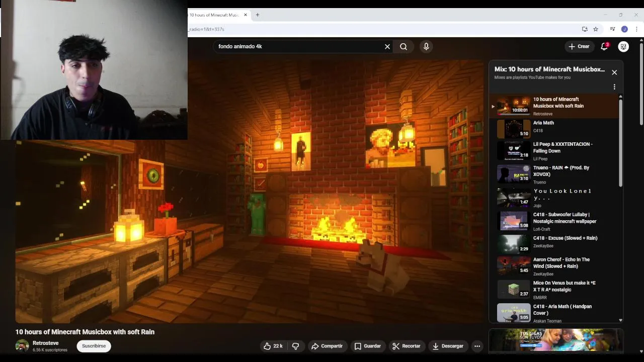Open the Falling Down playlist thumbnail
This screenshot has height=362, width=644.
514,150
